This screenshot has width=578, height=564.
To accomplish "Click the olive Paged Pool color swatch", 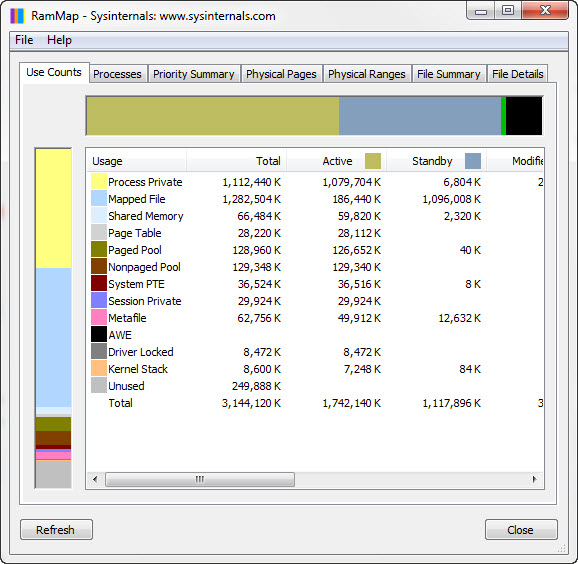I will [99, 250].
